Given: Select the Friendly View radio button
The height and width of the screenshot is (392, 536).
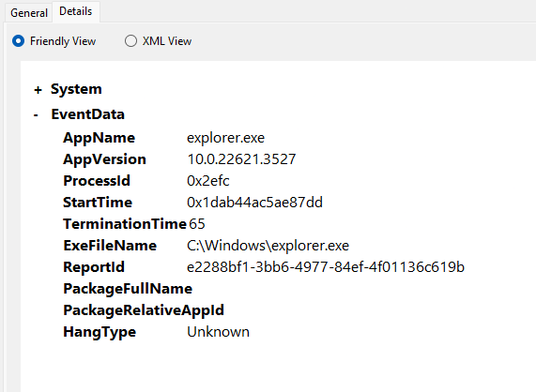Looking at the screenshot, I should click(x=18, y=41).
